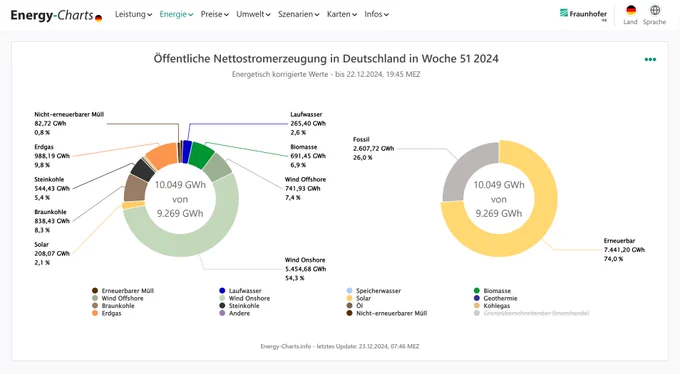The width and height of the screenshot is (680, 374).
Task: Expand the Infos menu
Action: 376,14
